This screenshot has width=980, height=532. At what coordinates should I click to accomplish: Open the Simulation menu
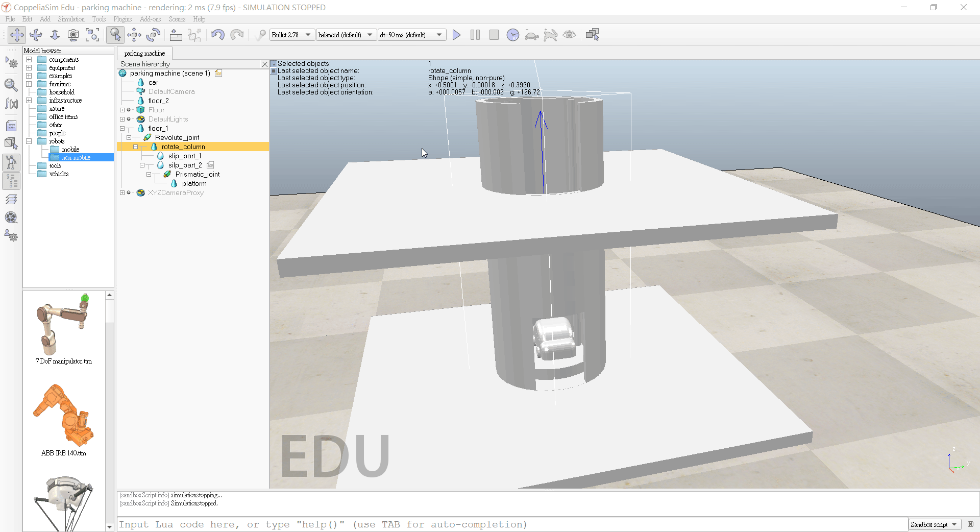[71, 19]
